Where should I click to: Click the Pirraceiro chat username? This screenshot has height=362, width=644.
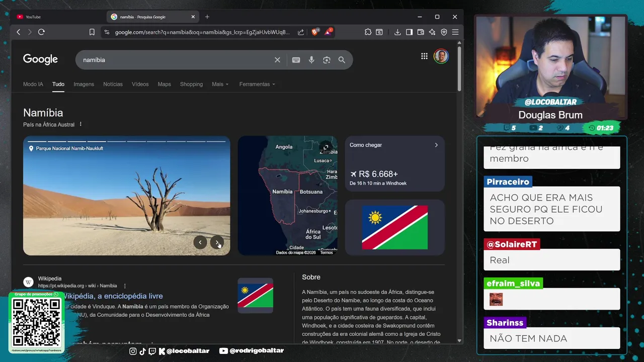click(x=508, y=182)
